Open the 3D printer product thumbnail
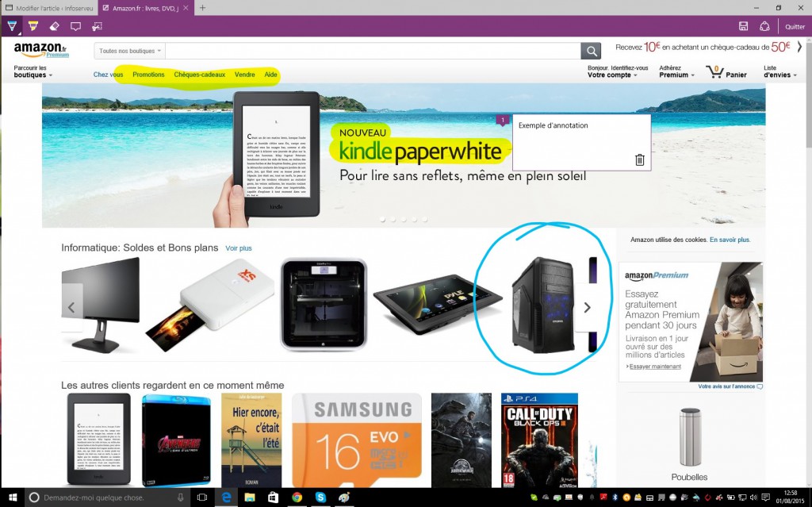812x507 pixels. (324, 305)
